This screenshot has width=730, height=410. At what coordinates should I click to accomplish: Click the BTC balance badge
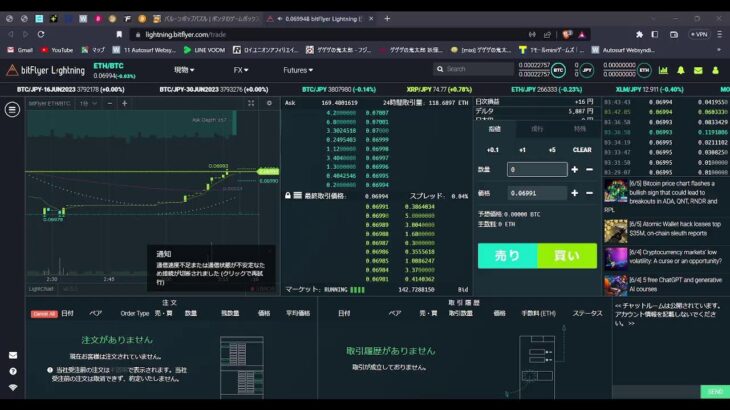(x=558, y=70)
